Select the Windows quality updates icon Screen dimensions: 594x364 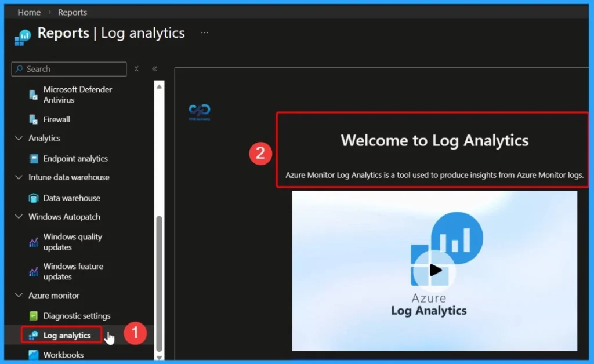pos(33,242)
